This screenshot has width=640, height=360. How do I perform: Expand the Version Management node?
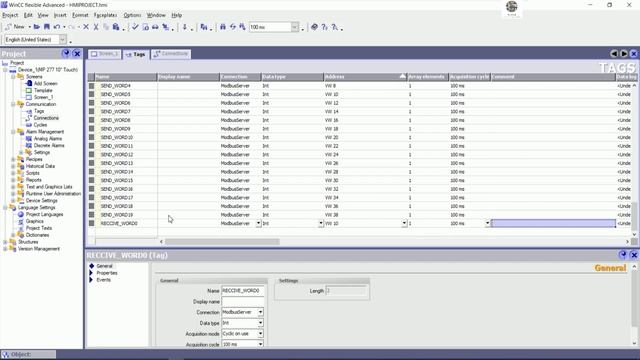5,249
